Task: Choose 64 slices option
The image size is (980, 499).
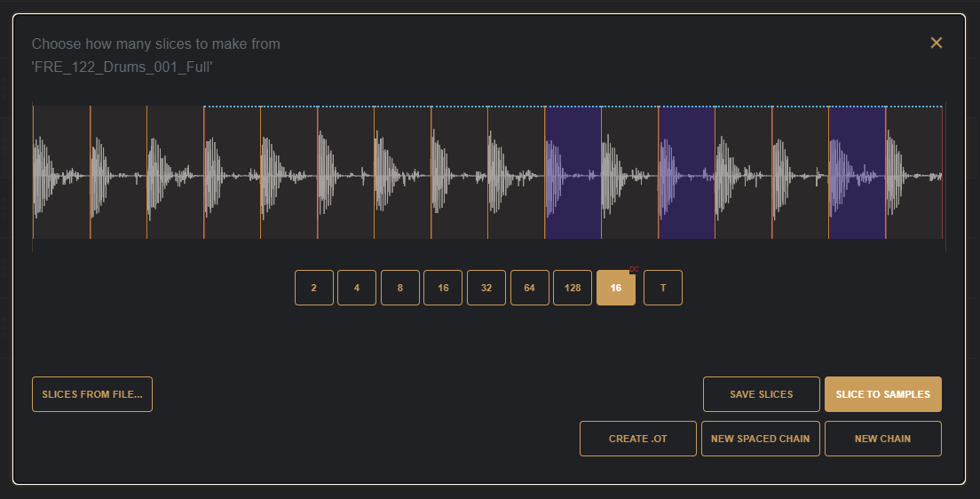Action: click(x=530, y=288)
